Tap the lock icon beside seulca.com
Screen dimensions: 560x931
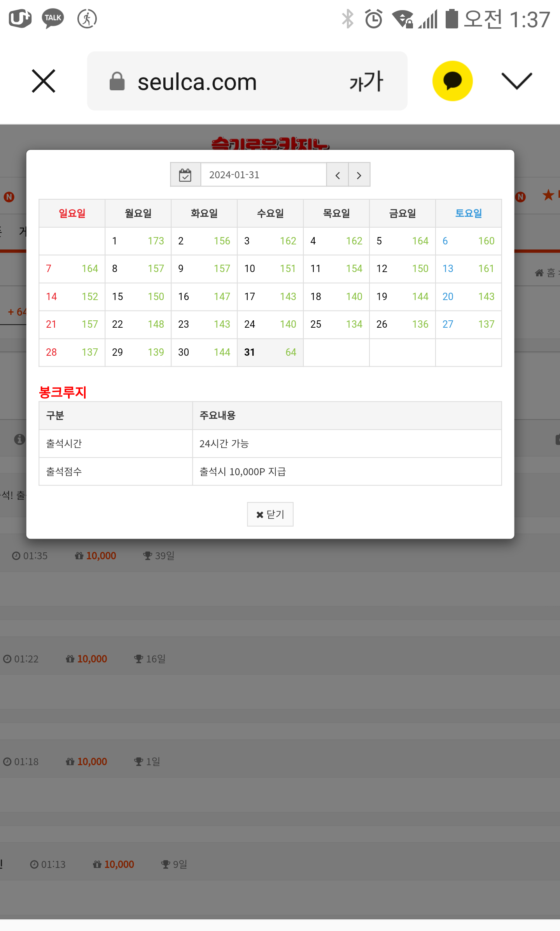117,81
